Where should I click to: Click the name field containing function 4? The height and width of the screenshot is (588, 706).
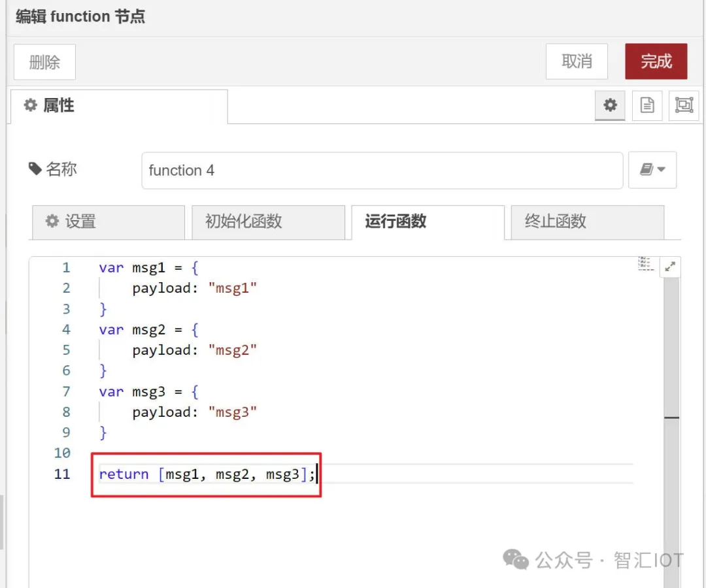pos(382,171)
